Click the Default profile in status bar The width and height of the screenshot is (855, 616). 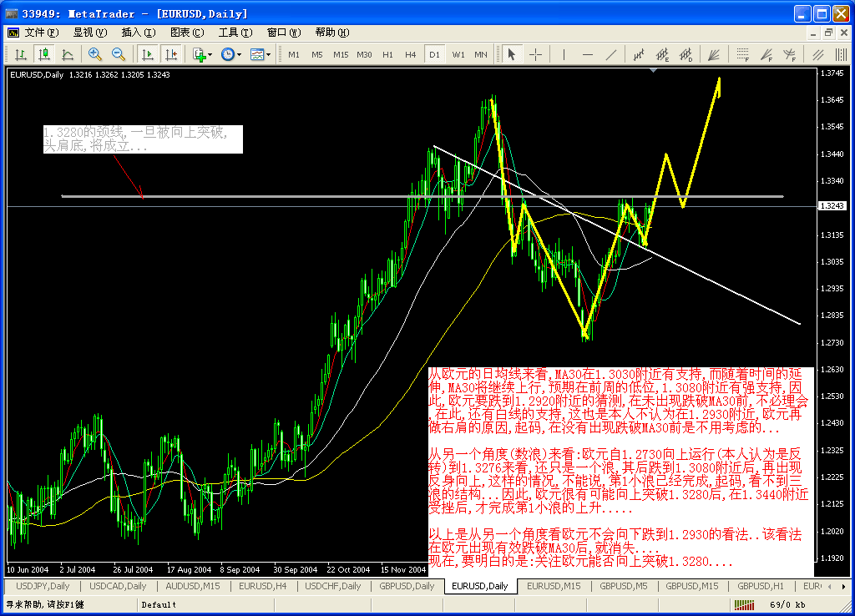pos(159,604)
